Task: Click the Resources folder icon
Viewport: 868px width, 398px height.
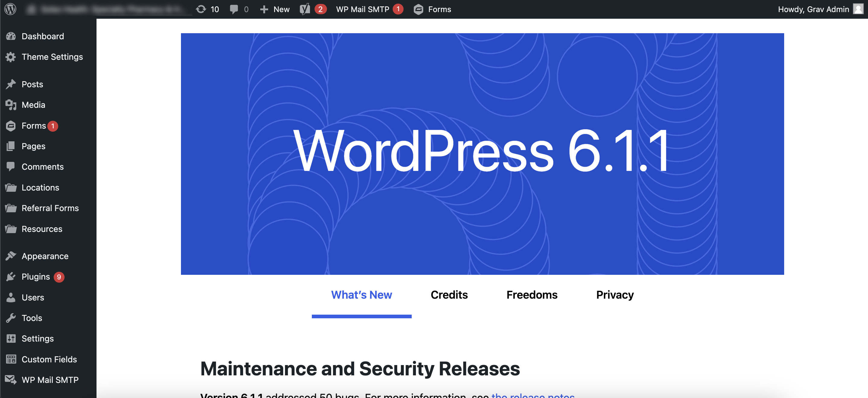Action: 11,229
